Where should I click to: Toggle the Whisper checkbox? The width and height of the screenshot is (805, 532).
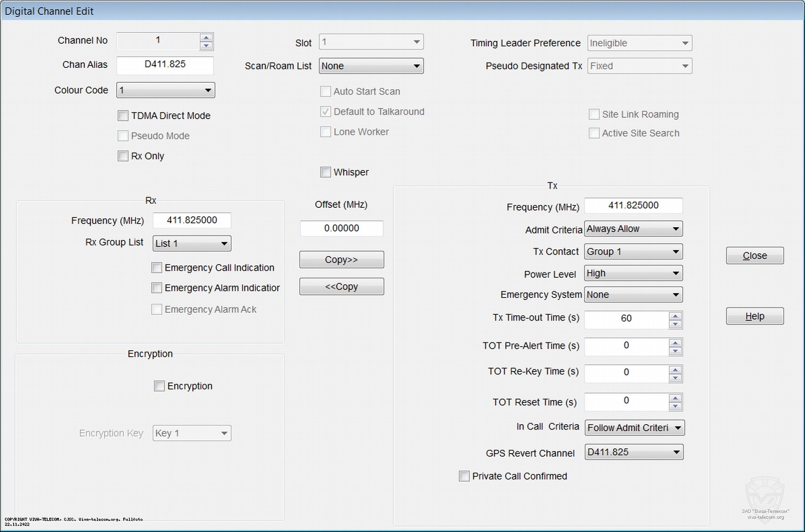(x=325, y=172)
